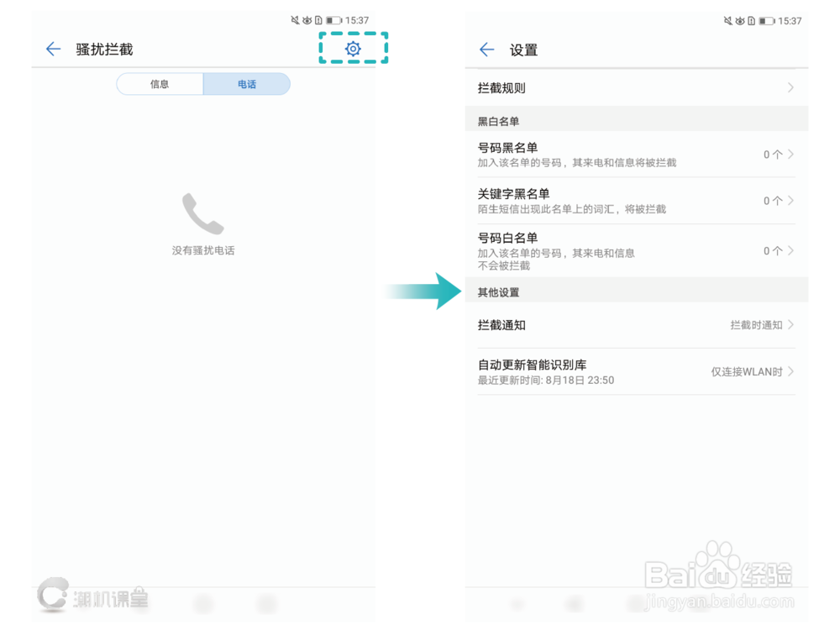Open 拦截规则 setting
The image size is (840, 630).
636,88
